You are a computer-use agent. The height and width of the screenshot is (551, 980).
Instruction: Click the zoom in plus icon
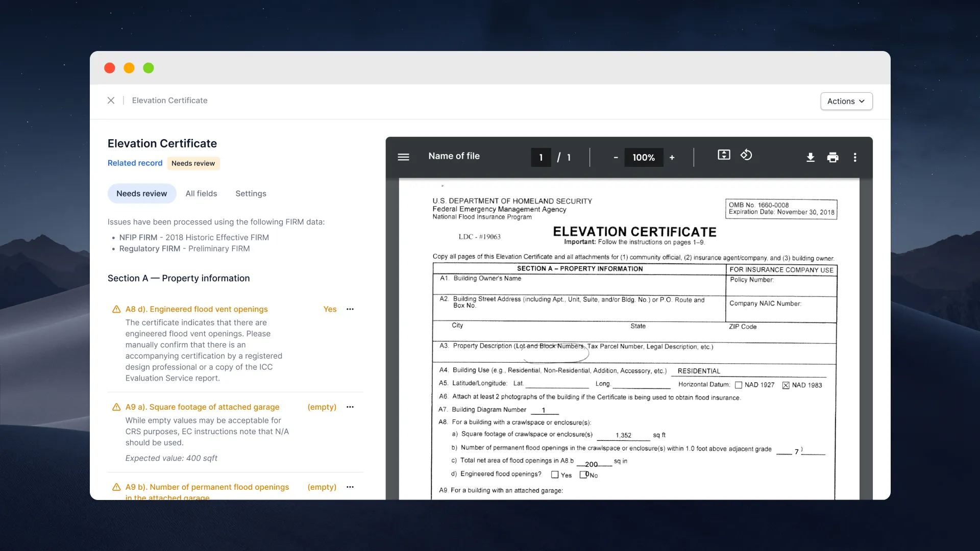pos(672,158)
